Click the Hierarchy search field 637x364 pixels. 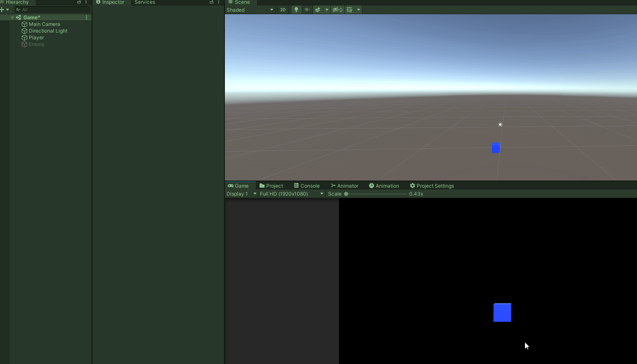pyautogui.click(x=52, y=9)
